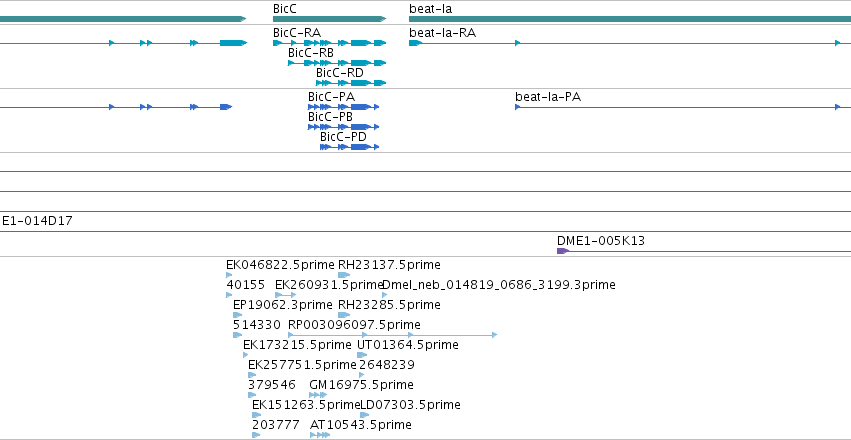The width and height of the screenshot is (851, 440).
Task: Select the beat-Ia gene bar
Action: tap(630, 19)
